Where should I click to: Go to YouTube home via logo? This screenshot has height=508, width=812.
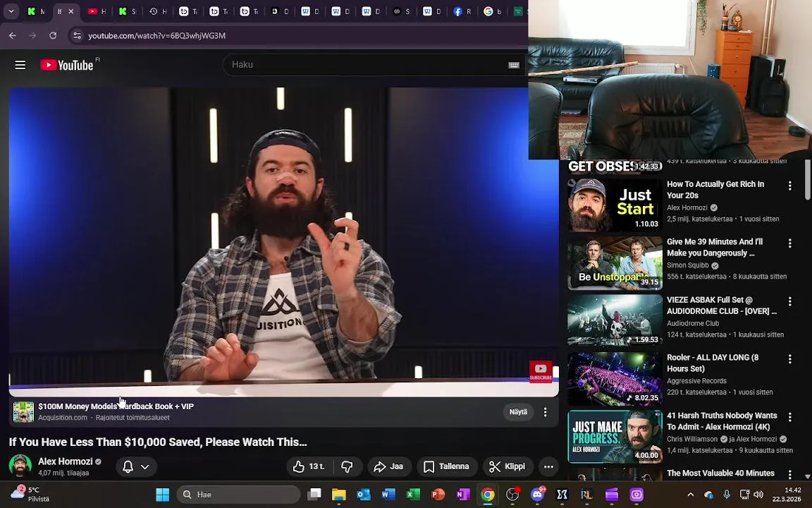pyautogui.click(x=67, y=65)
